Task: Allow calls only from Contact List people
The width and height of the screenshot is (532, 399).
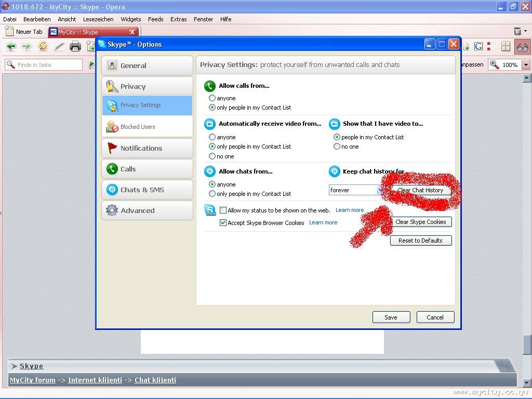Action: pos(212,108)
